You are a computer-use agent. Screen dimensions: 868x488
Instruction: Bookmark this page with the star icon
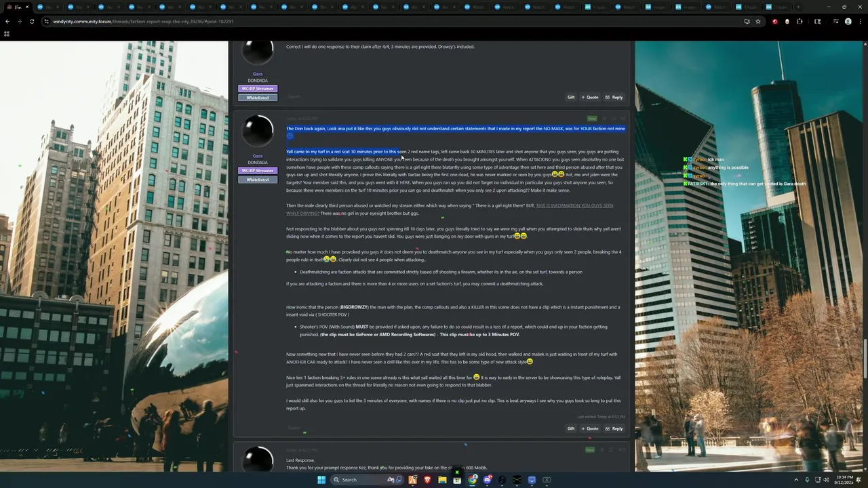point(758,21)
